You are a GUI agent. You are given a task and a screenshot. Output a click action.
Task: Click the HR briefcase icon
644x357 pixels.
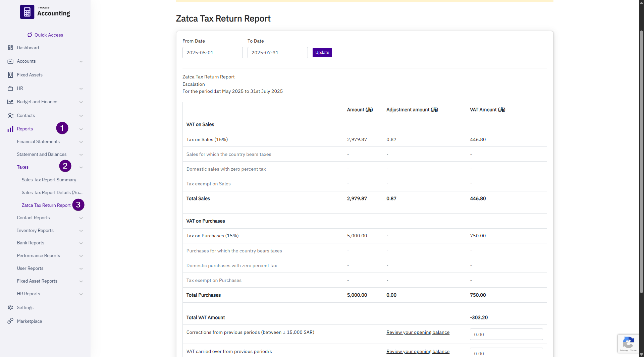coord(10,88)
